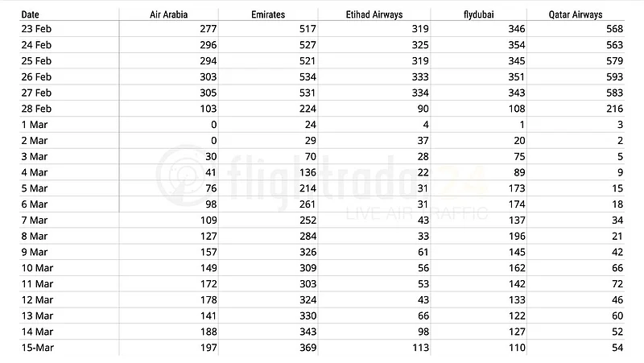Click the Emirates column header
644x363 pixels.
(268, 14)
